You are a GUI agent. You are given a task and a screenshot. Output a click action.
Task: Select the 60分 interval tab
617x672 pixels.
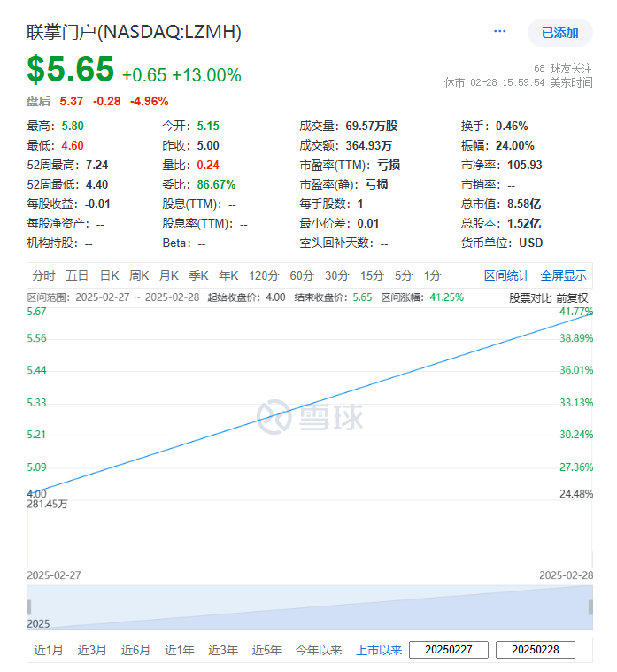pyautogui.click(x=302, y=275)
